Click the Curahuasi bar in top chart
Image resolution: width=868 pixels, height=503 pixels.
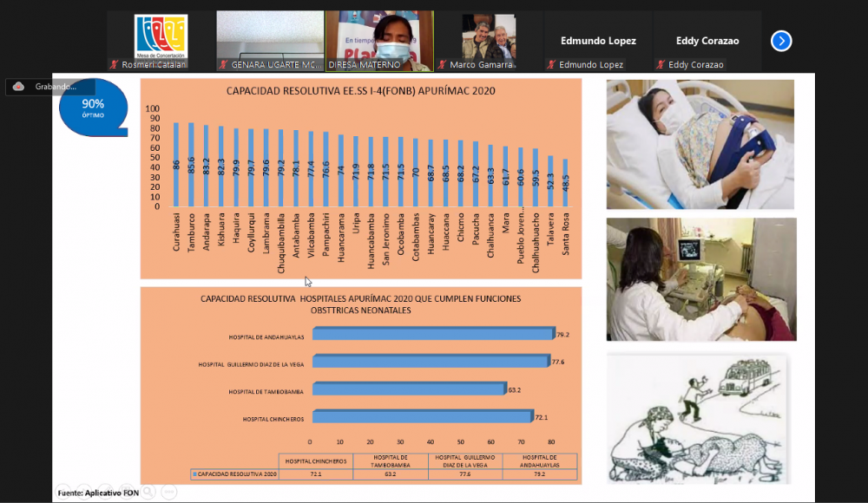[x=176, y=164]
